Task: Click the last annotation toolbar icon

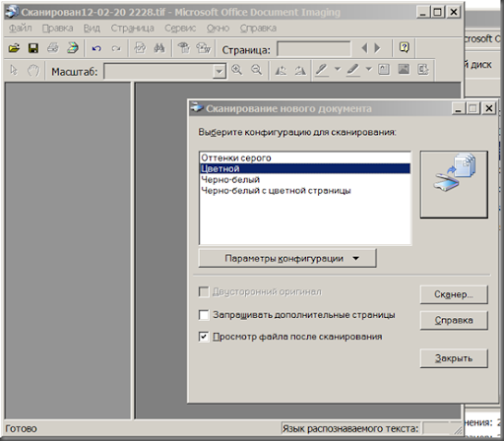Action: tap(423, 70)
